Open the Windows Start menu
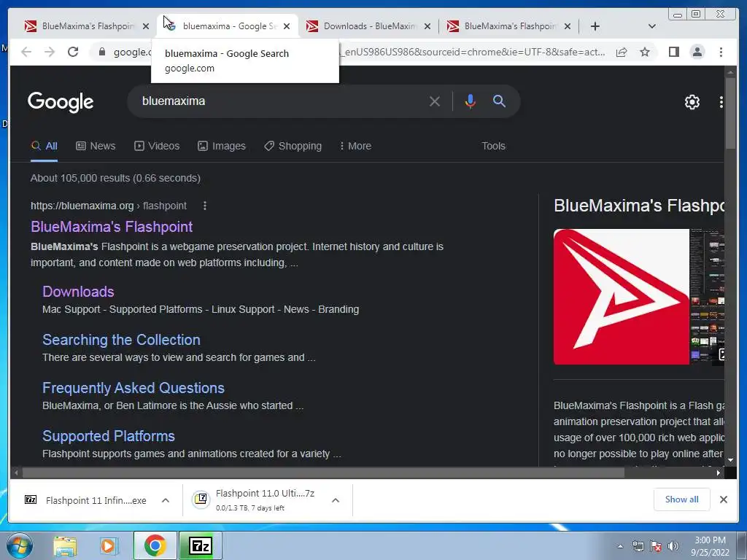 [x=20, y=545]
